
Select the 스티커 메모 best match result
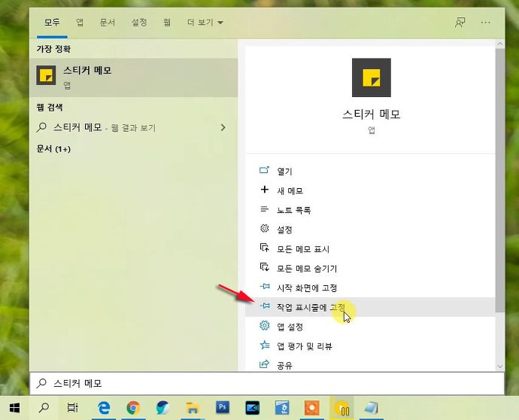click(134, 78)
